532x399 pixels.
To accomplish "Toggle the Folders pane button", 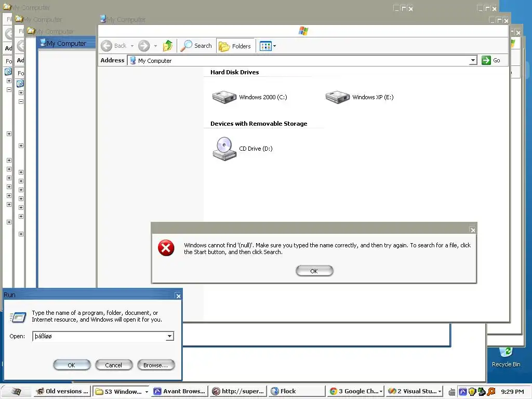I will click(x=235, y=46).
